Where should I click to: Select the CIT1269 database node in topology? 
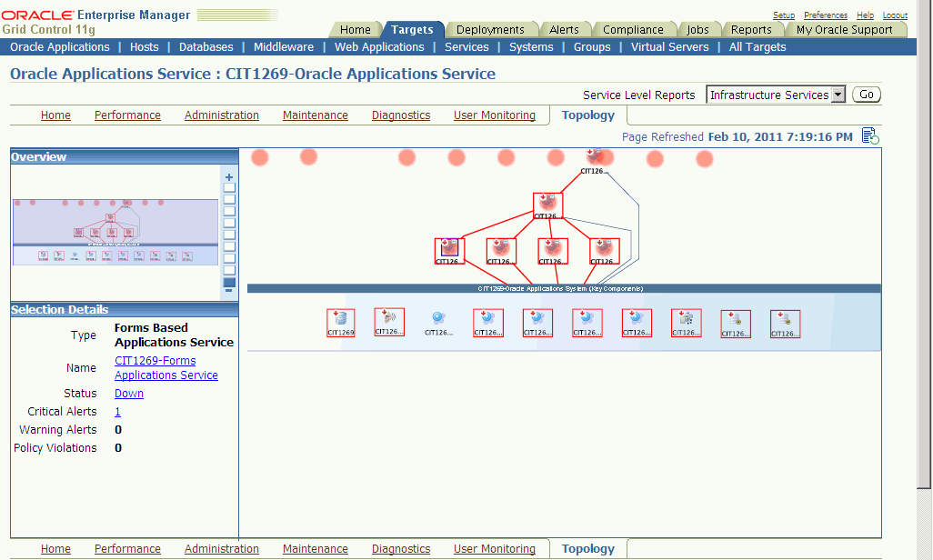point(340,323)
